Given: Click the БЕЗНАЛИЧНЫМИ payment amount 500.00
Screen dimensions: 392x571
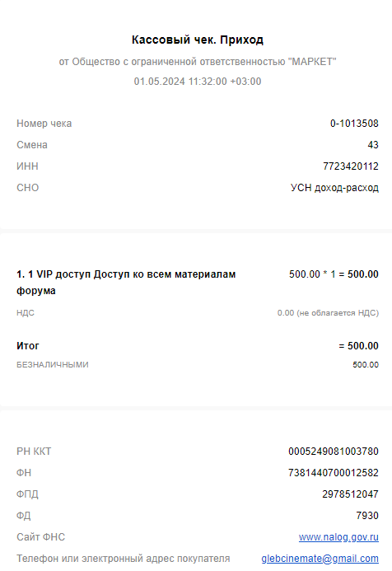Looking at the screenshot, I should (366, 364).
